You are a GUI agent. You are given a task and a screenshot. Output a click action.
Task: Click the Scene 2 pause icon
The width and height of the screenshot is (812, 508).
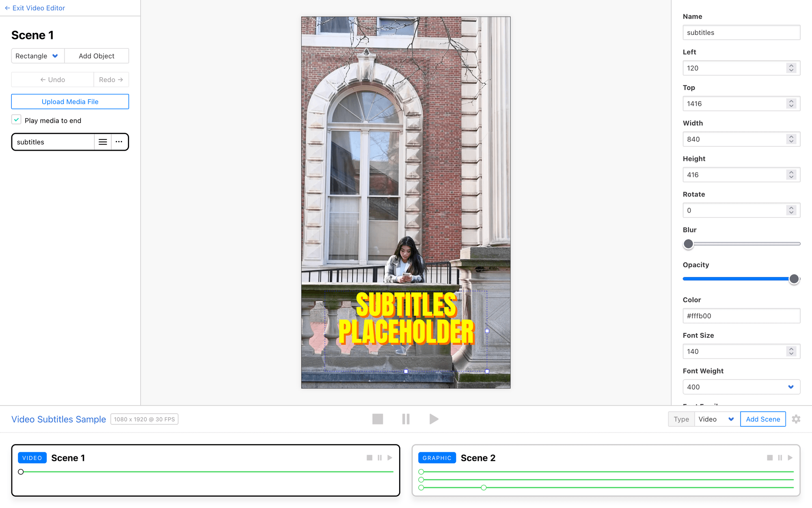click(780, 458)
